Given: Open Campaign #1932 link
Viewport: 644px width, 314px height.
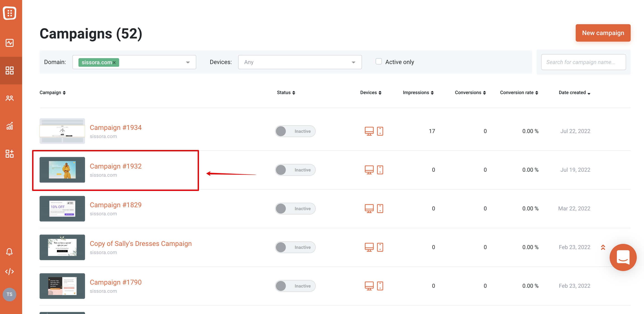Looking at the screenshot, I should 116,166.
